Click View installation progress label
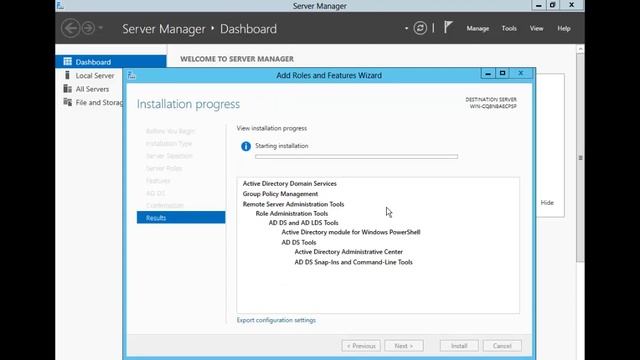Image resolution: width=640 pixels, height=360 pixels. click(x=272, y=128)
